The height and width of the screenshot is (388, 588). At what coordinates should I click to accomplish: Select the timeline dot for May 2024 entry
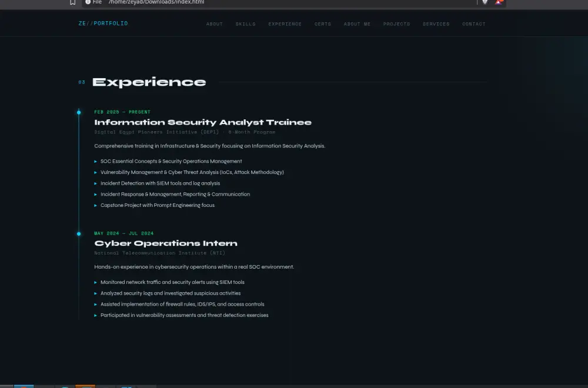79,234
